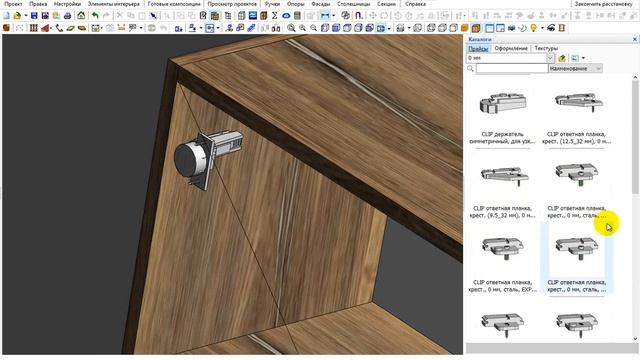This screenshot has width=640, height=360.
Task: Click the Save floppy disk icon
Action: (34, 16)
